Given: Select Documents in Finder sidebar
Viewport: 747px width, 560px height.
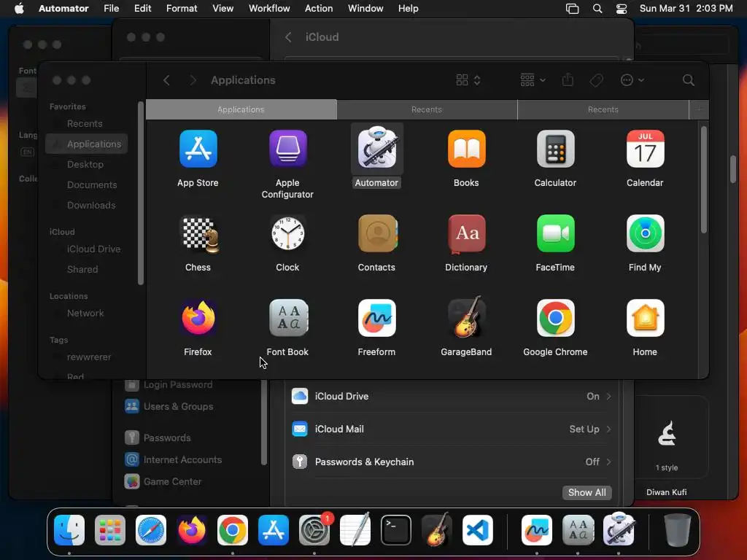Looking at the screenshot, I should [87, 184].
